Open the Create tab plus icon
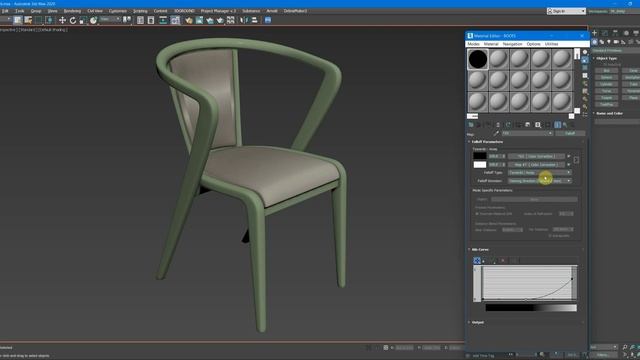Image resolution: width=640 pixels, height=360 pixels. pyautogui.click(x=595, y=33)
